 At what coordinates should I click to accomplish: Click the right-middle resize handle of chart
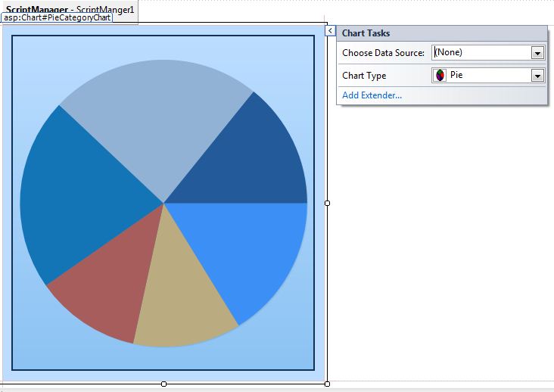tap(327, 203)
